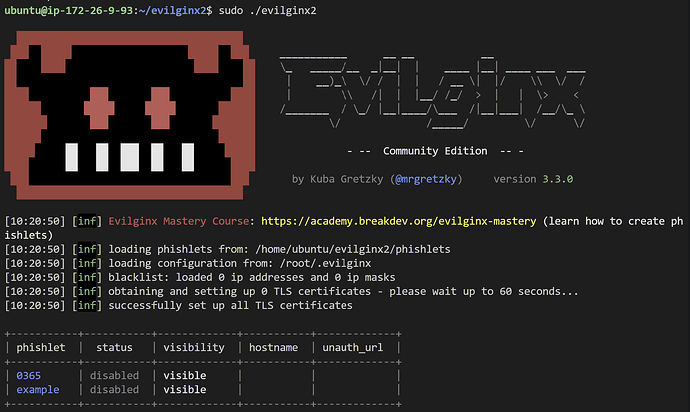Click disabled status of 0365 phishlet
The image size is (690, 412).
coord(114,376)
